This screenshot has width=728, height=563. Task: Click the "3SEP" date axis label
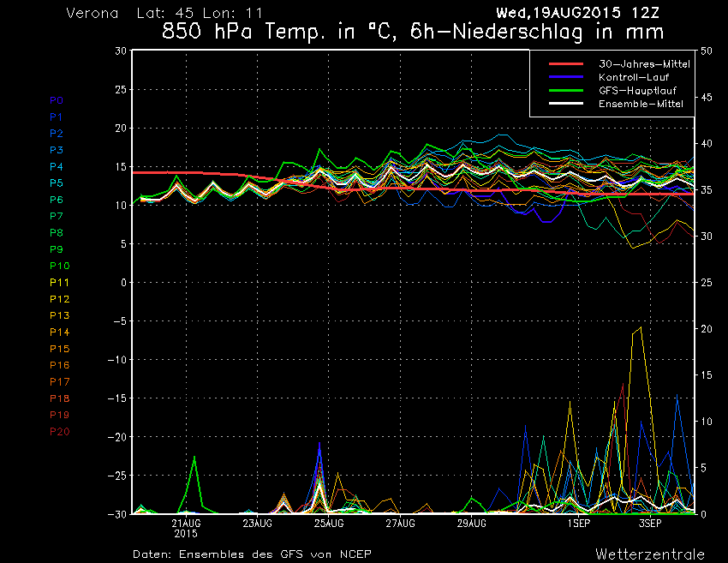[x=650, y=524]
